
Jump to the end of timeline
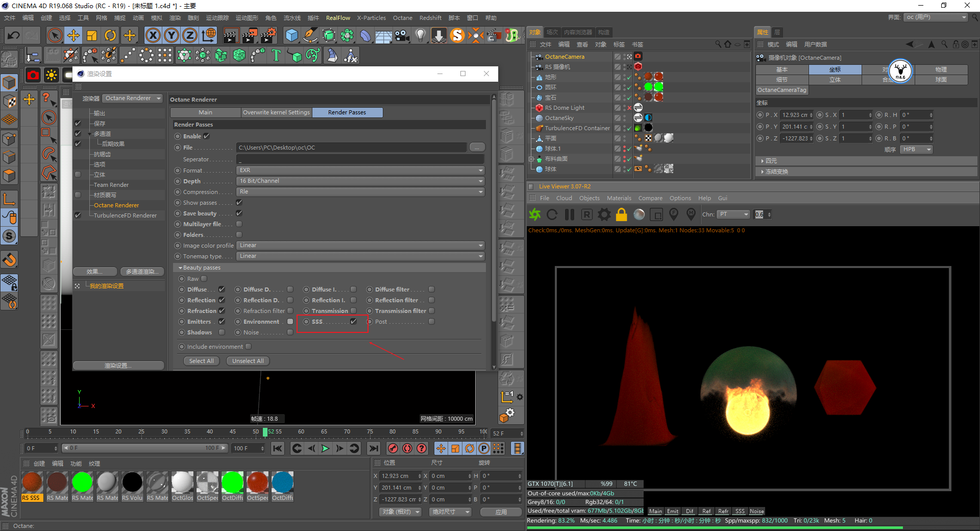pos(374,448)
